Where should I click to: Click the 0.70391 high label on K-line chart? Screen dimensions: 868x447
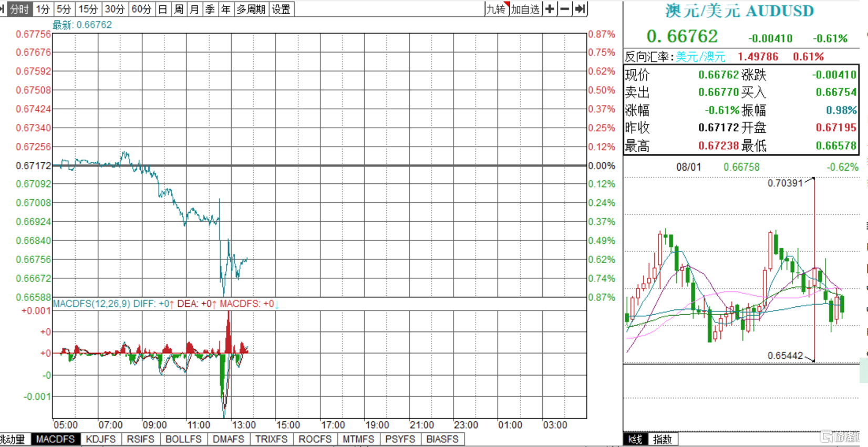(x=785, y=183)
